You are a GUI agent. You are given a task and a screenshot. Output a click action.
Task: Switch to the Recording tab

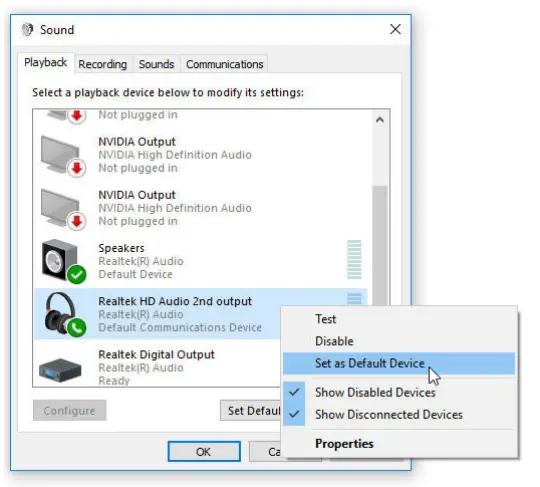tap(103, 64)
